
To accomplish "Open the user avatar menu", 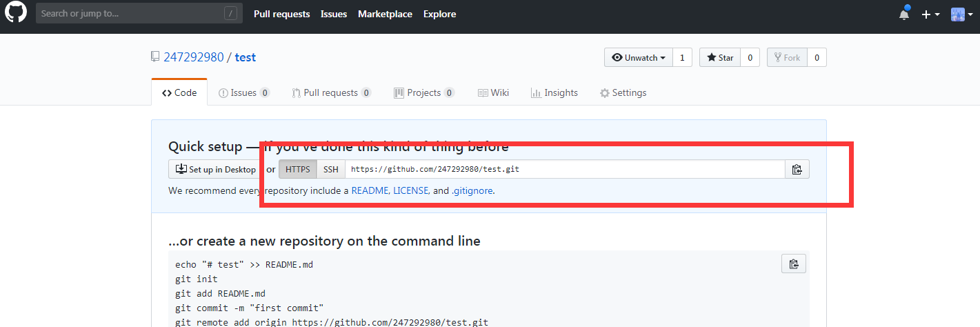I will tap(961, 14).
